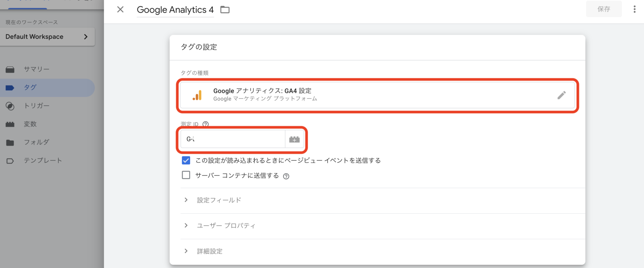Click the Google Analytics bar chart logo

pyautogui.click(x=197, y=95)
